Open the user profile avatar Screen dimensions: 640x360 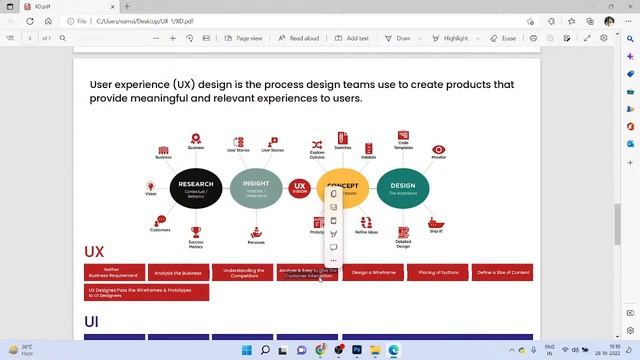point(609,21)
